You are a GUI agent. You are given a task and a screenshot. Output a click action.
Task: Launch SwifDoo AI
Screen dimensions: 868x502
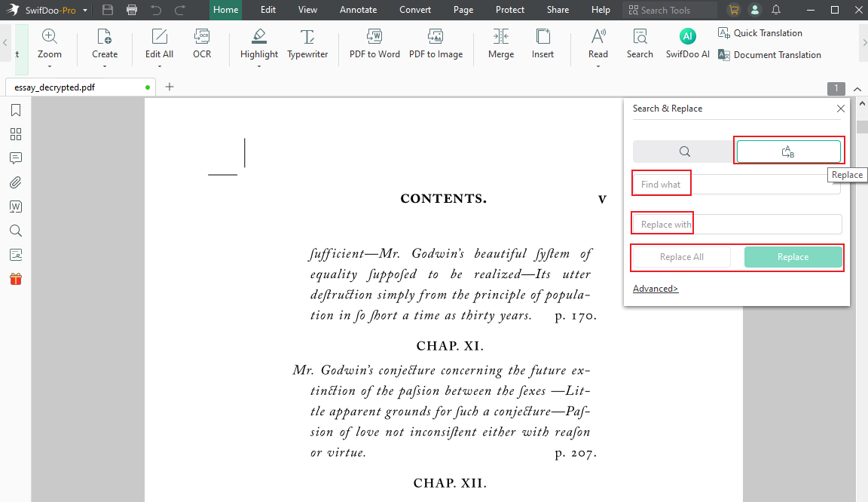(x=687, y=44)
